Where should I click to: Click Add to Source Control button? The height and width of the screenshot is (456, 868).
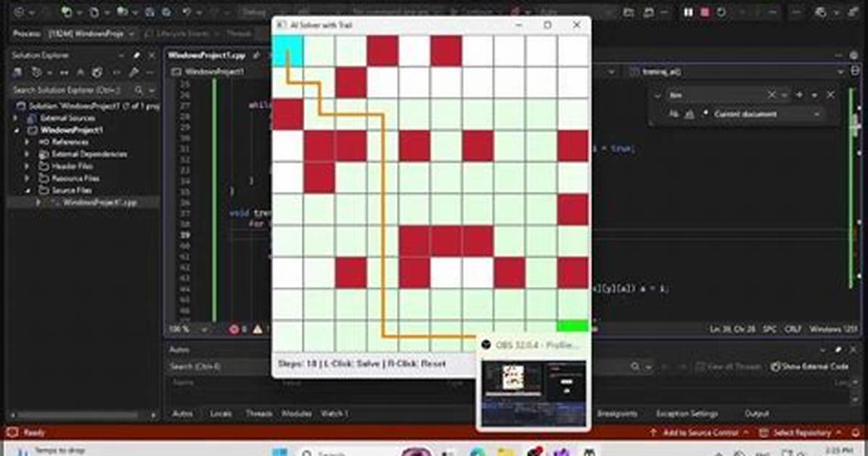(x=699, y=432)
